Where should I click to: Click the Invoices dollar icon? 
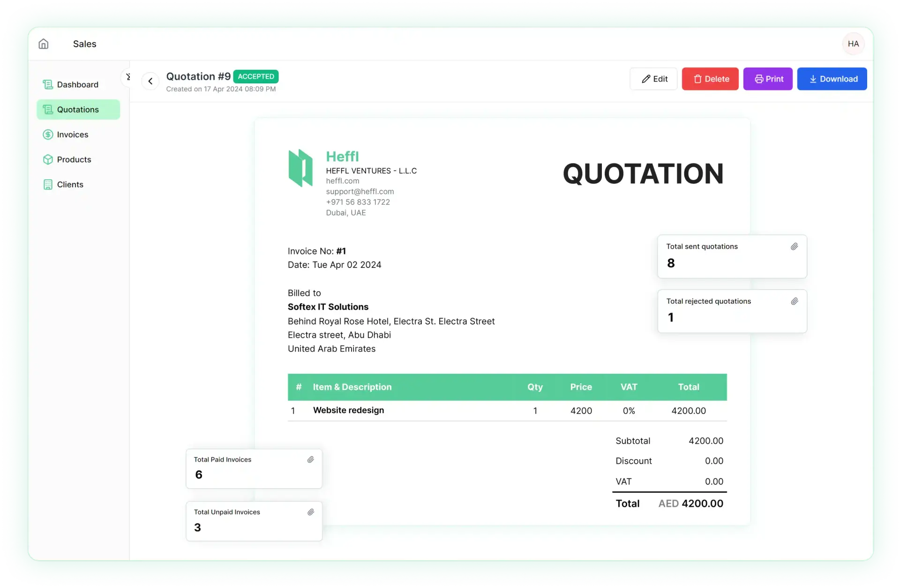coord(48,135)
